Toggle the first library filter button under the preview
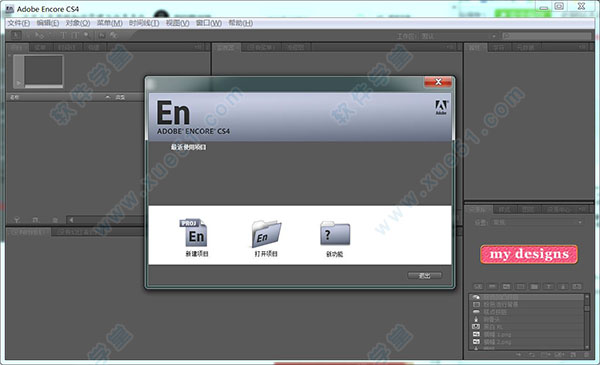The width and height of the screenshot is (600, 365). 478,286
